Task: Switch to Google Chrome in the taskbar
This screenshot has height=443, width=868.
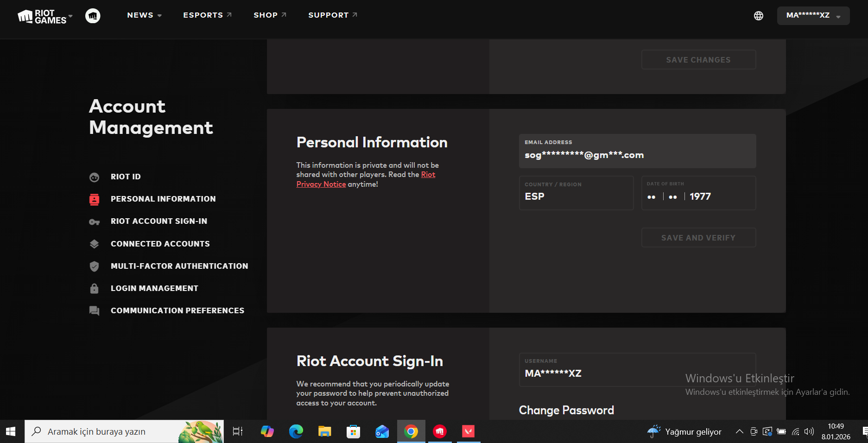Action: [x=411, y=432]
